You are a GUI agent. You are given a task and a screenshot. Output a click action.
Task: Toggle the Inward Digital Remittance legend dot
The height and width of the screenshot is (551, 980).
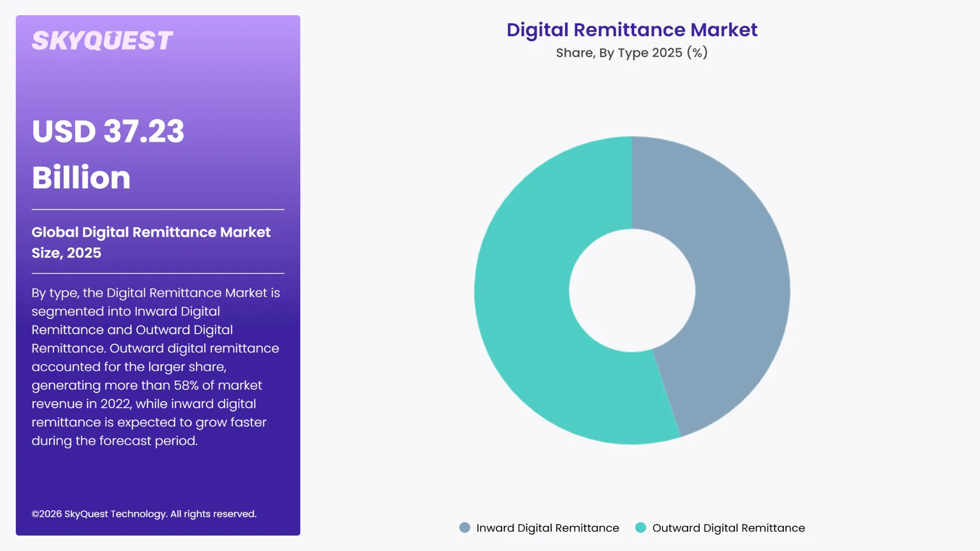click(464, 528)
